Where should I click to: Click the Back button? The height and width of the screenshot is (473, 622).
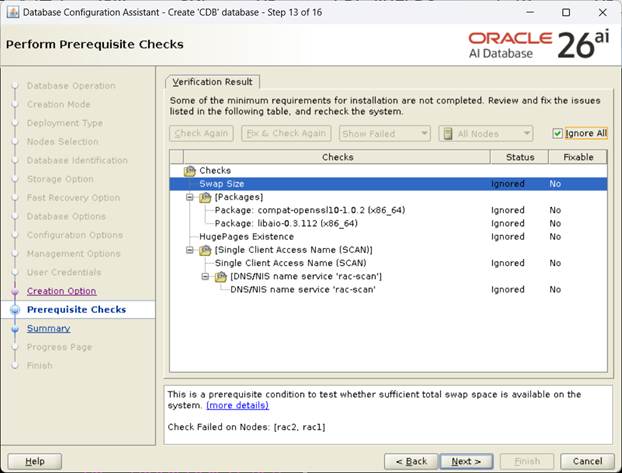pyautogui.click(x=411, y=461)
